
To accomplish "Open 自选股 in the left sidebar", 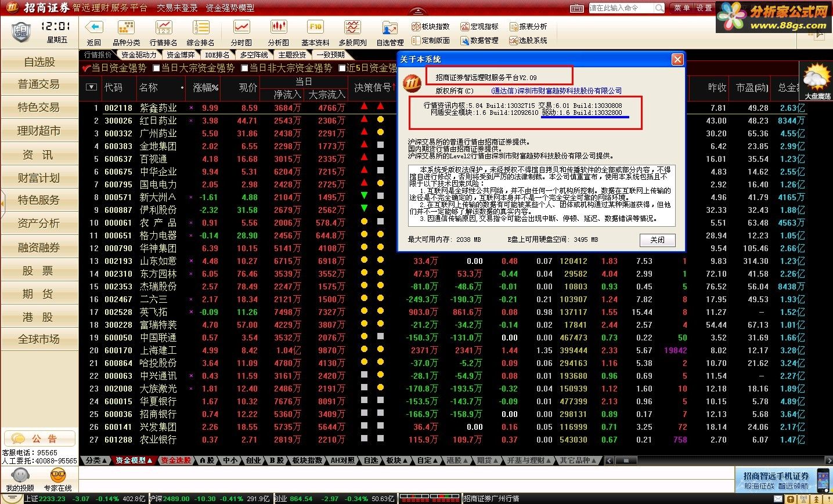I will (39, 62).
